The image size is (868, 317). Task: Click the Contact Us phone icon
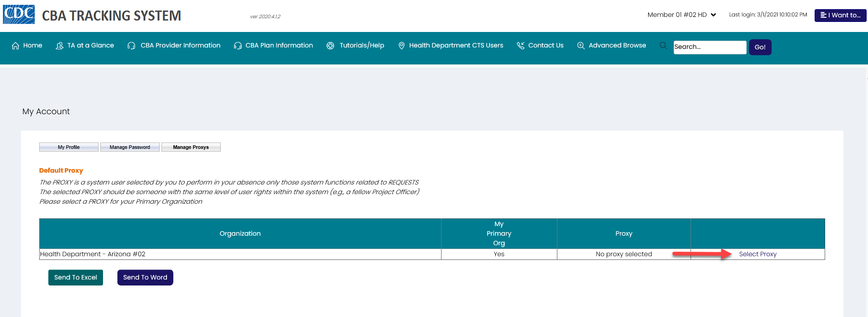click(520, 46)
